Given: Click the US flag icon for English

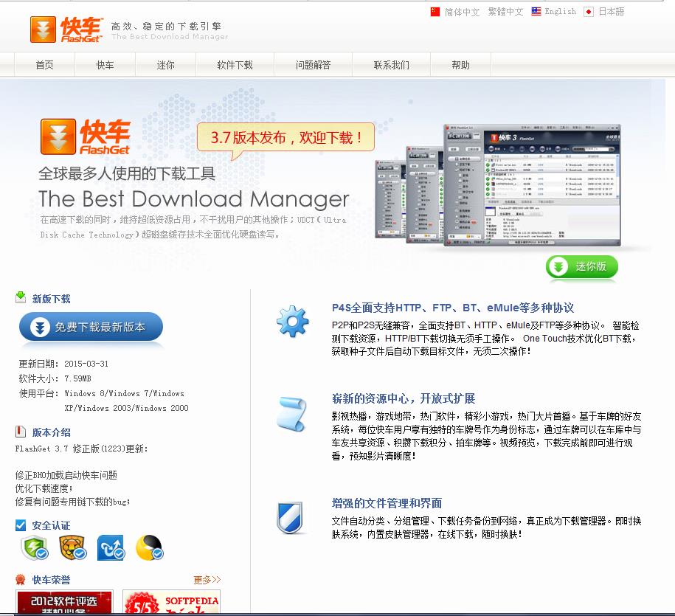Looking at the screenshot, I should pos(536,12).
